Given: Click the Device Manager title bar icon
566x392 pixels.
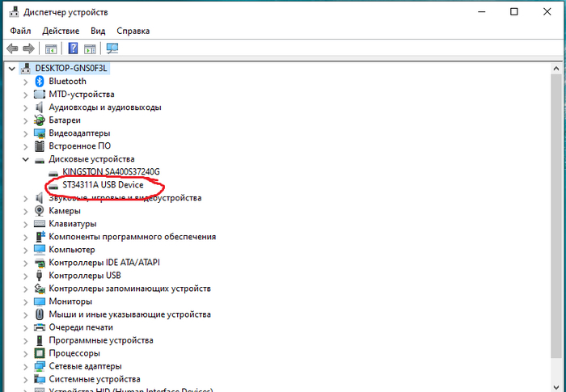Looking at the screenshot, I should point(14,12).
